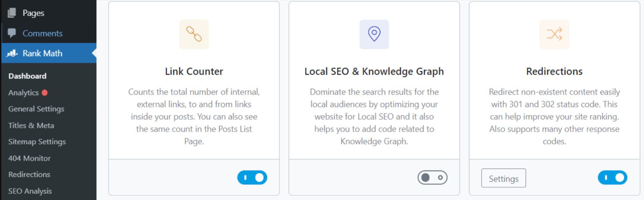The image size is (644, 200).
Task: Click the Redirections shuffle arrows icon
Action: pyautogui.click(x=554, y=34)
